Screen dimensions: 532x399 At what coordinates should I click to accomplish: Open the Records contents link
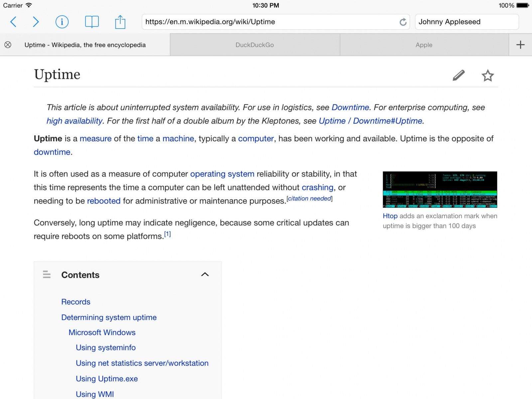point(76,302)
